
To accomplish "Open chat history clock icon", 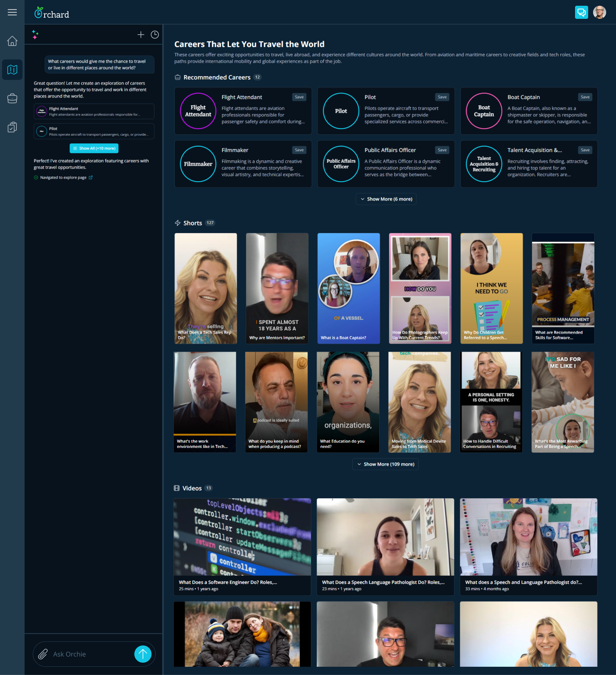I will (155, 35).
